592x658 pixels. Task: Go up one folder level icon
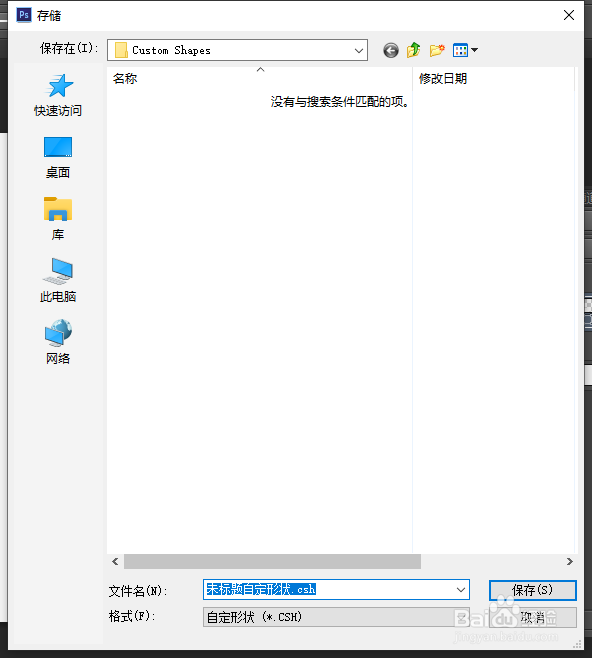coord(413,50)
